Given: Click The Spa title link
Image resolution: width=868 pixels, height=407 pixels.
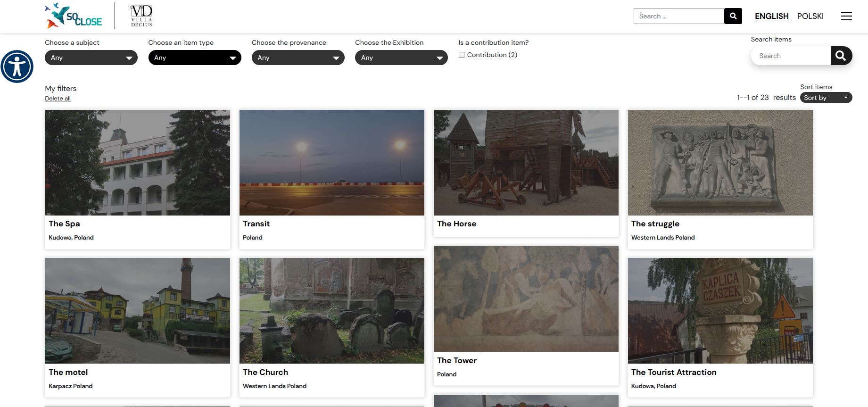Looking at the screenshot, I should click(64, 224).
